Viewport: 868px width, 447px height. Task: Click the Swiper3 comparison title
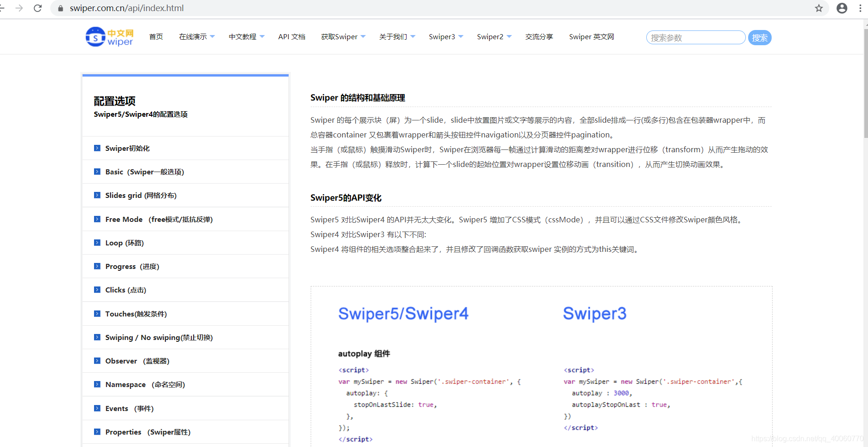click(595, 314)
